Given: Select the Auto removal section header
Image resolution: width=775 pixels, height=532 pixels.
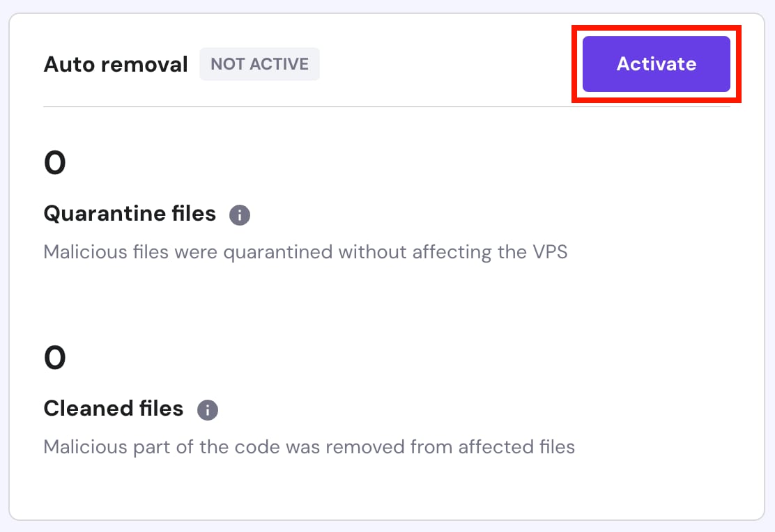Looking at the screenshot, I should (116, 64).
